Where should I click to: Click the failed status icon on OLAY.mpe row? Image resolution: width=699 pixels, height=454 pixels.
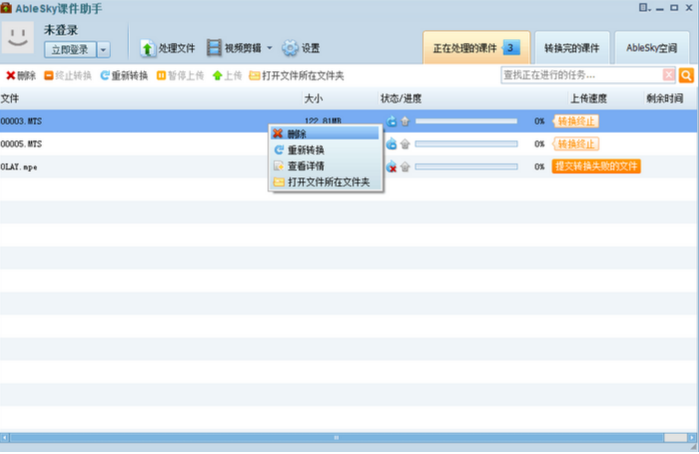391,166
